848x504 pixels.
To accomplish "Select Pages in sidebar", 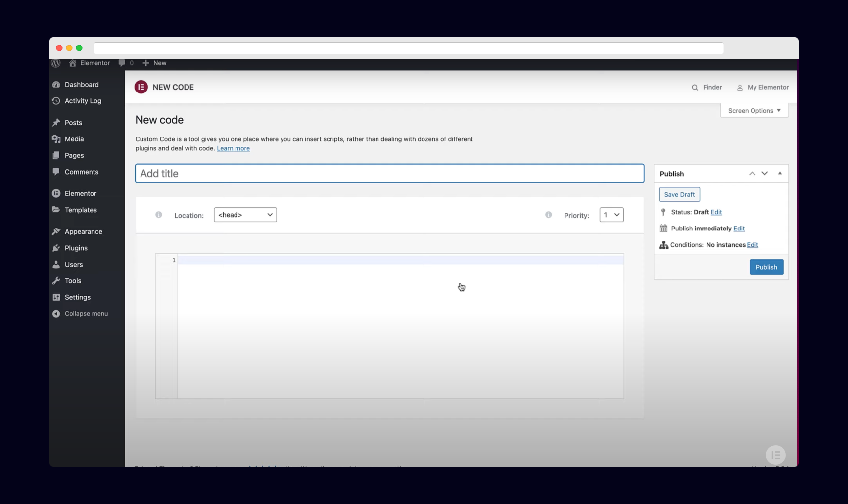I will click(74, 155).
